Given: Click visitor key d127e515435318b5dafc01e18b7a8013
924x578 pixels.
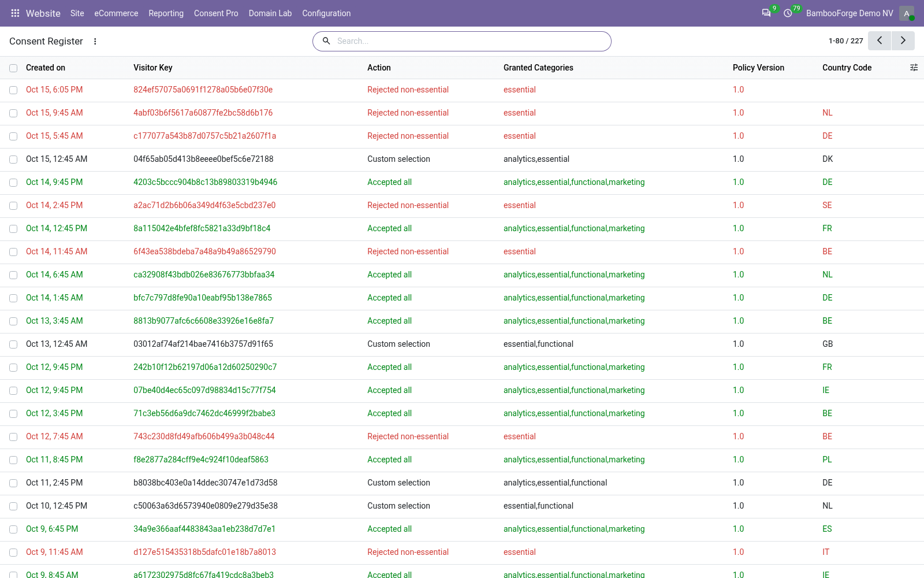Looking at the screenshot, I should (204, 552).
